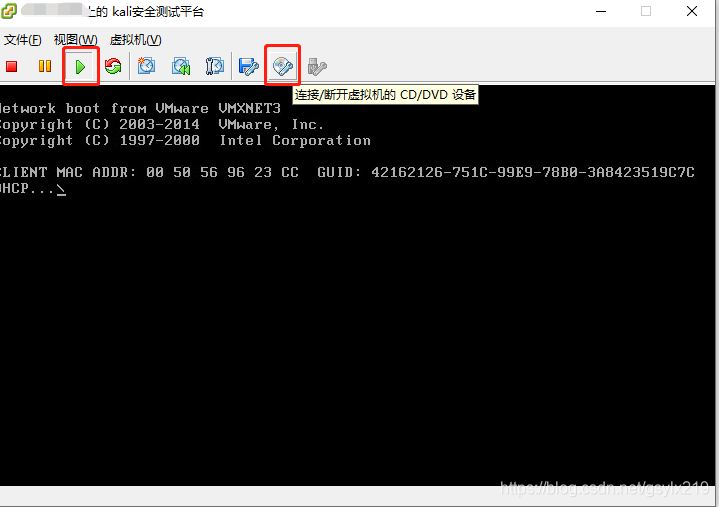Screen dimensions: 719x507
Task: Connect or disconnect the CD/DVD device icon
Action: coord(282,66)
